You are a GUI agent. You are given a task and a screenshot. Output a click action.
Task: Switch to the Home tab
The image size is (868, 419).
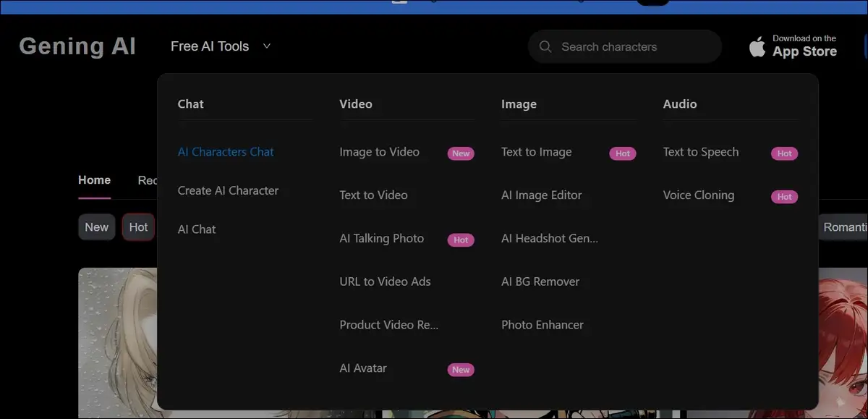coord(94,180)
